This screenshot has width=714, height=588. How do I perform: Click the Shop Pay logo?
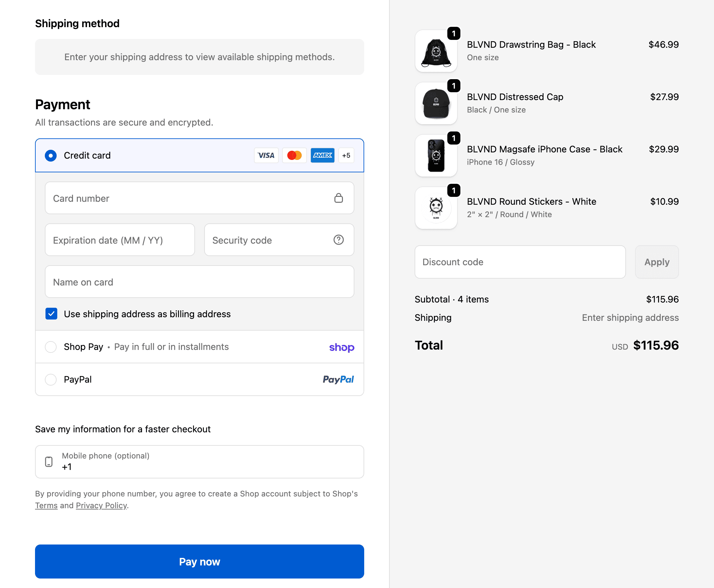[342, 347]
